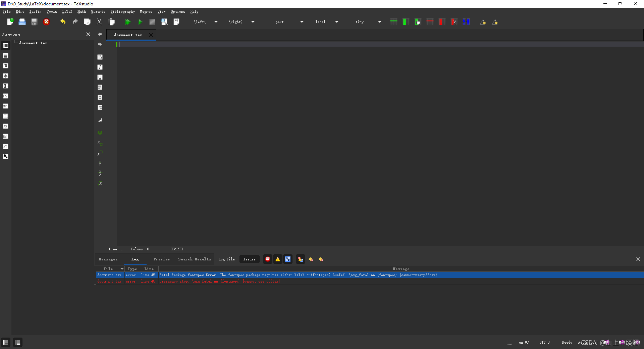Toggle the Issues view in the Log panel
This screenshot has width=644, height=349.
point(249,259)
